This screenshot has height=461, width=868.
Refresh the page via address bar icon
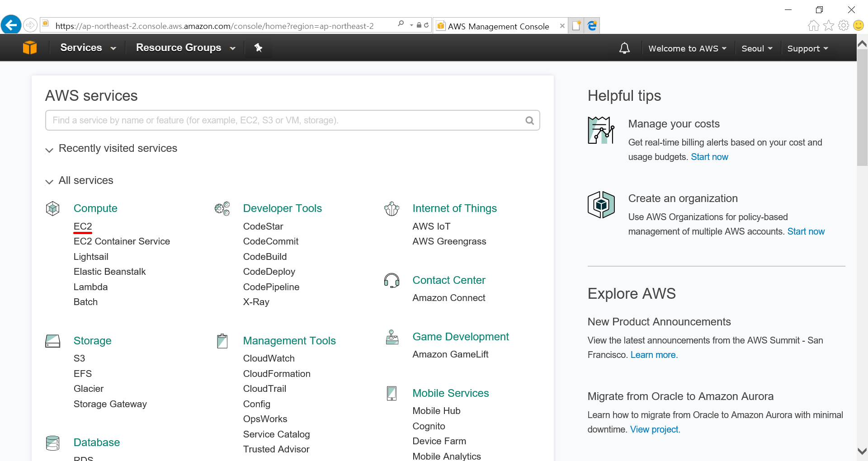[x=426, y=25]
